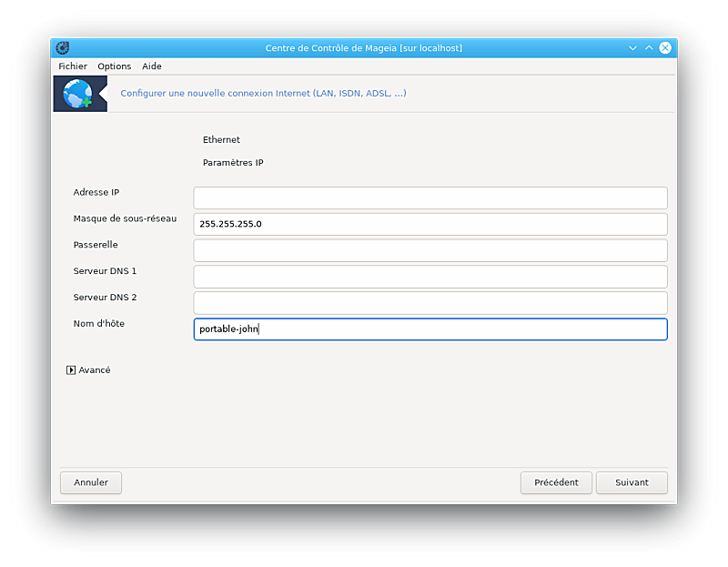
Task: Click into the Serveur DNS 2 field
Action: [430, 303]
